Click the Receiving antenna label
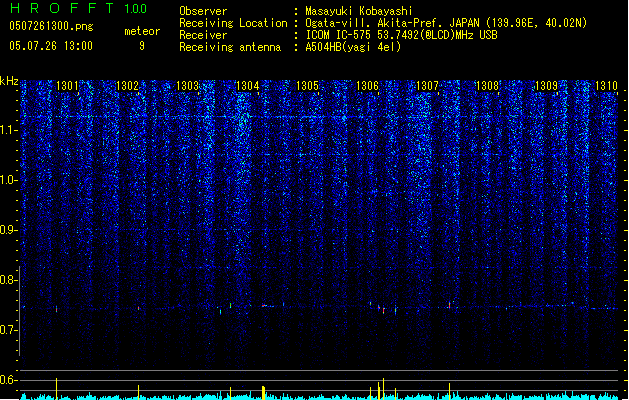Screen dimensions: 629x400 (230, 47)
